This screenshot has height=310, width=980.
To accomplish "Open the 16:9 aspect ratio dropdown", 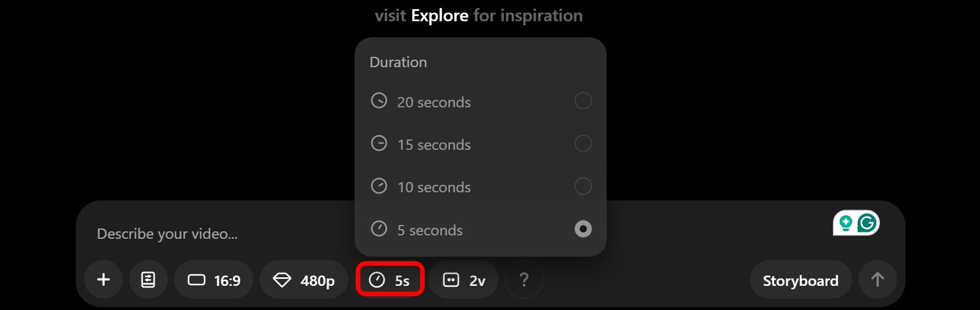I will coord(214,280).
